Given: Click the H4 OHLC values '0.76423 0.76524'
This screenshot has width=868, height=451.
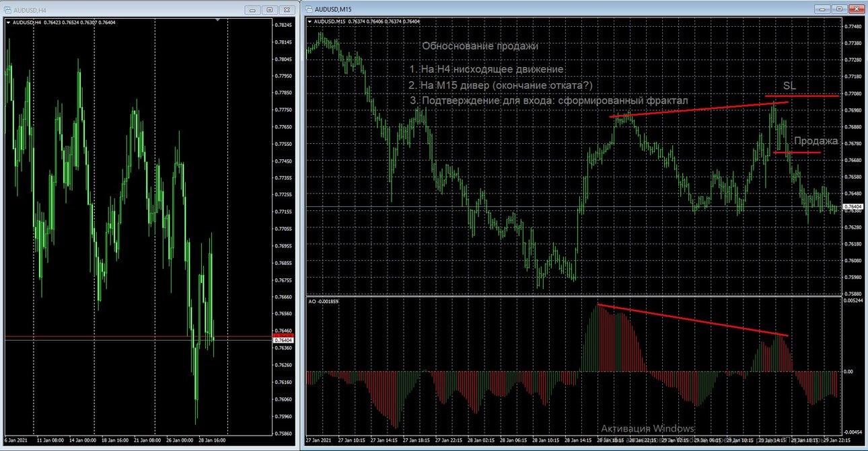Looking at the screenshot, I should pos(62,22).
